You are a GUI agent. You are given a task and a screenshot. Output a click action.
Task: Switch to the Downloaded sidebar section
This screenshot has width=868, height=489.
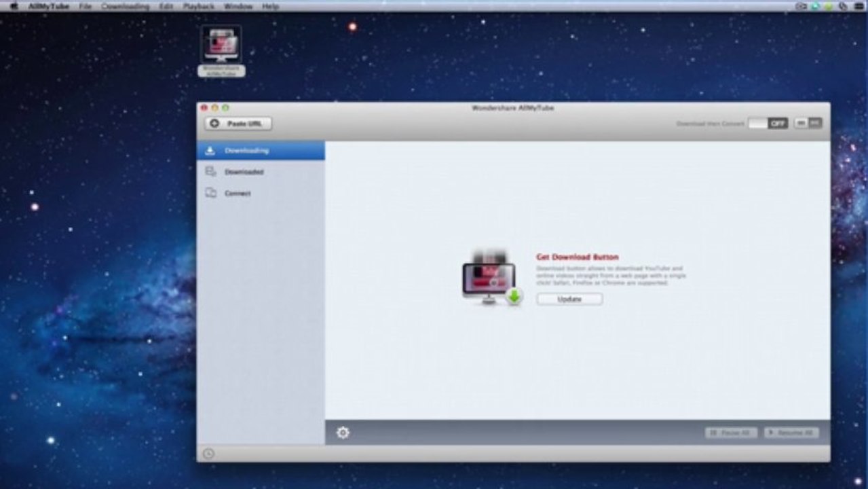pos(261,172)
